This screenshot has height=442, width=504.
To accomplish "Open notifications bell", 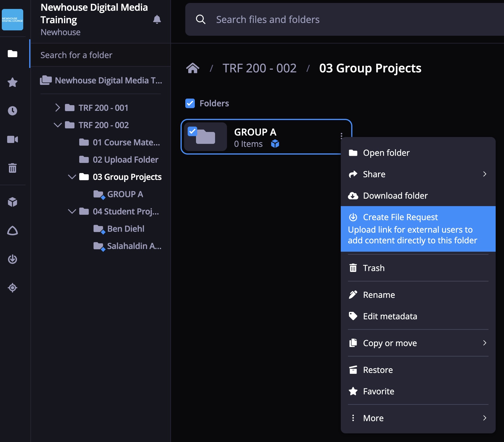I will (157, 20).
